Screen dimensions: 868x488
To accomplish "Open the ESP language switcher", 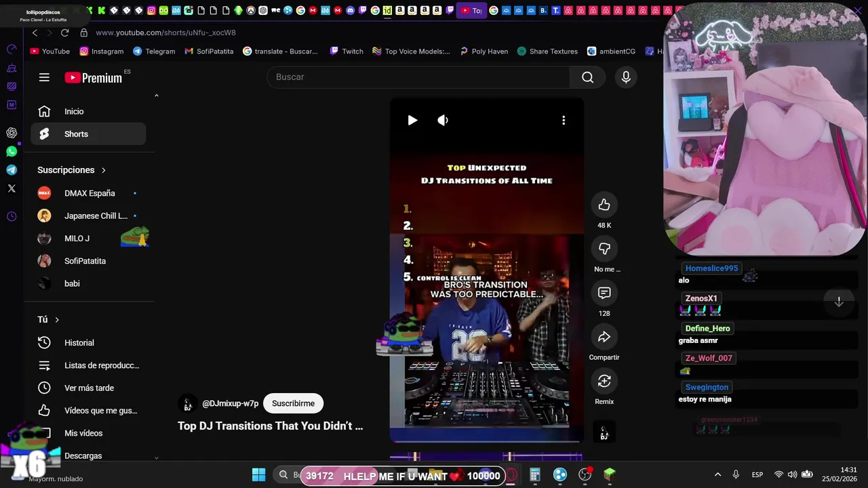I will coord(757,474).
